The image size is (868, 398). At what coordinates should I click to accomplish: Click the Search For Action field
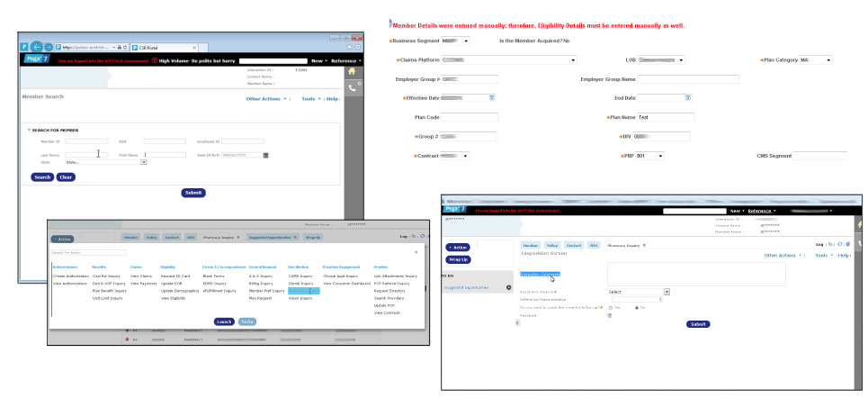tap(88, 253)
